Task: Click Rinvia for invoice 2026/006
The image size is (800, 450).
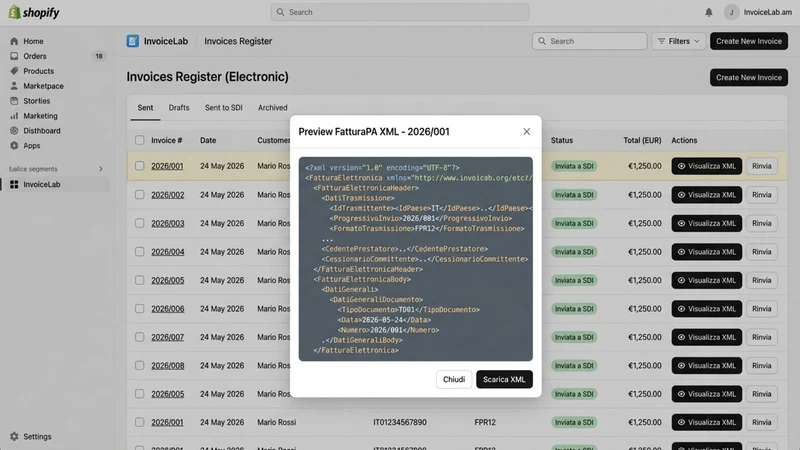Action: click(762, 309)
